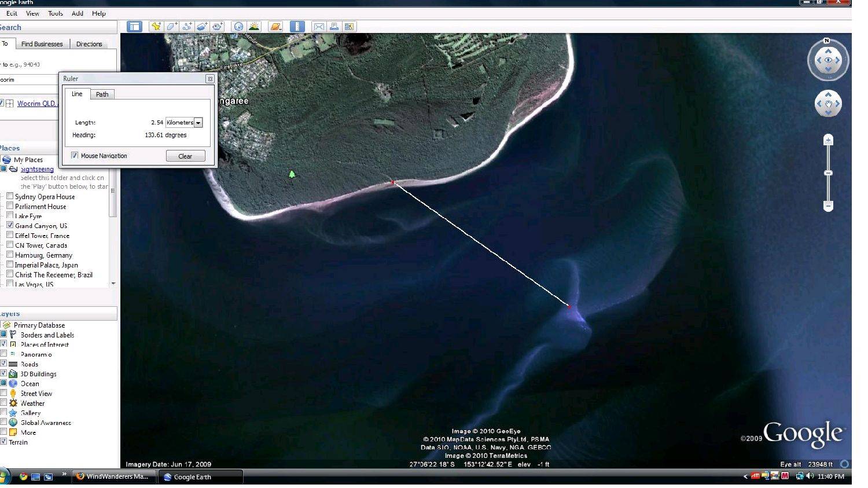Switch to the Path tab in Ruler
The width and height of the screenshot is (868, 488).
102,94
